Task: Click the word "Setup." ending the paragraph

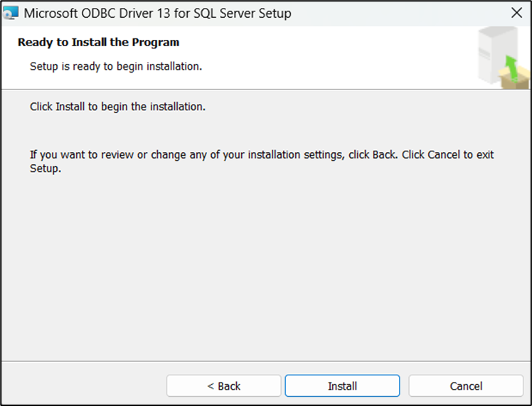Action: tap(46, 169)
